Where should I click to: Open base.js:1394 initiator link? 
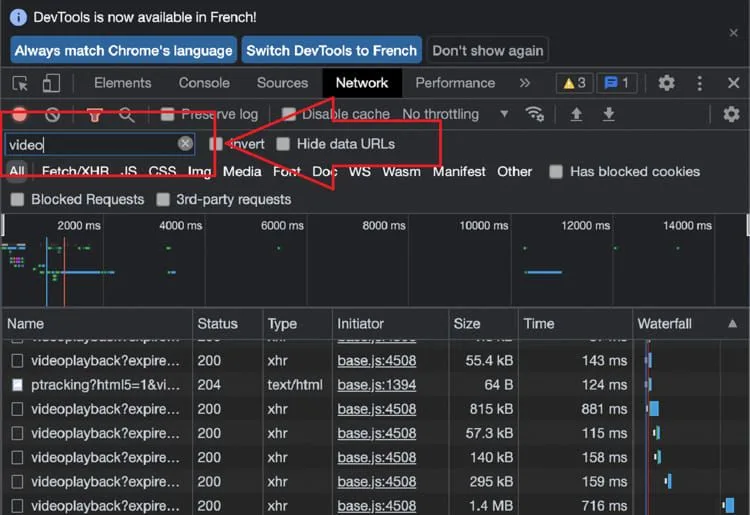coord(376,385)
